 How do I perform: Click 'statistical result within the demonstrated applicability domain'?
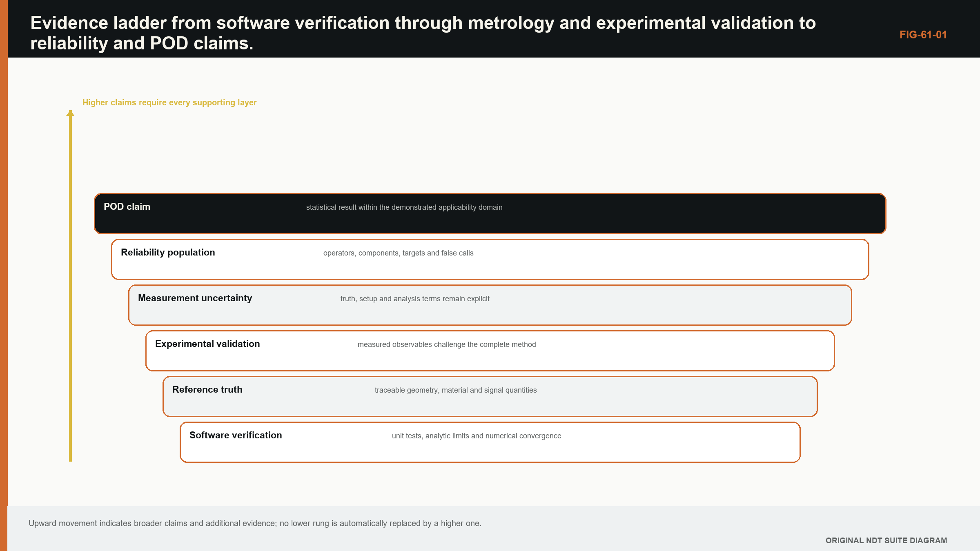[x=404, y=207]
